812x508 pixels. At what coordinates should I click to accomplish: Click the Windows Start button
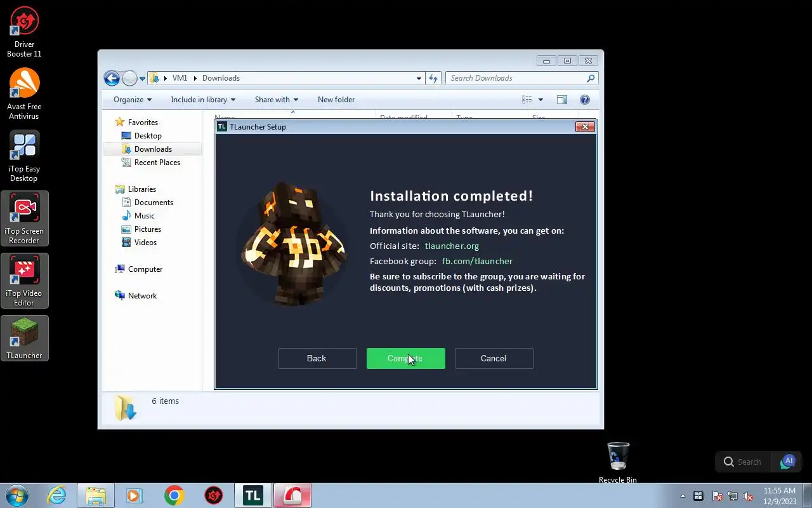(x=16, y=495)
